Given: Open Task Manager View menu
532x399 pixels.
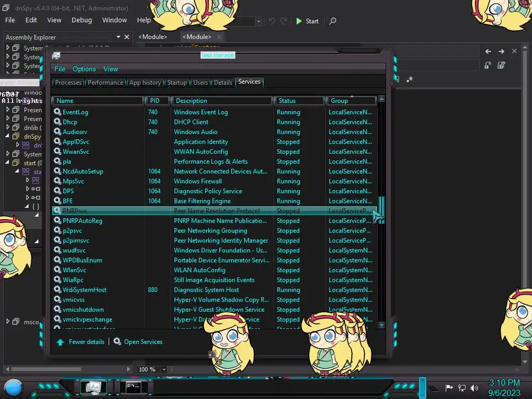Looking at the screenshot, I should pyautogui.click(x=111, y=69).
